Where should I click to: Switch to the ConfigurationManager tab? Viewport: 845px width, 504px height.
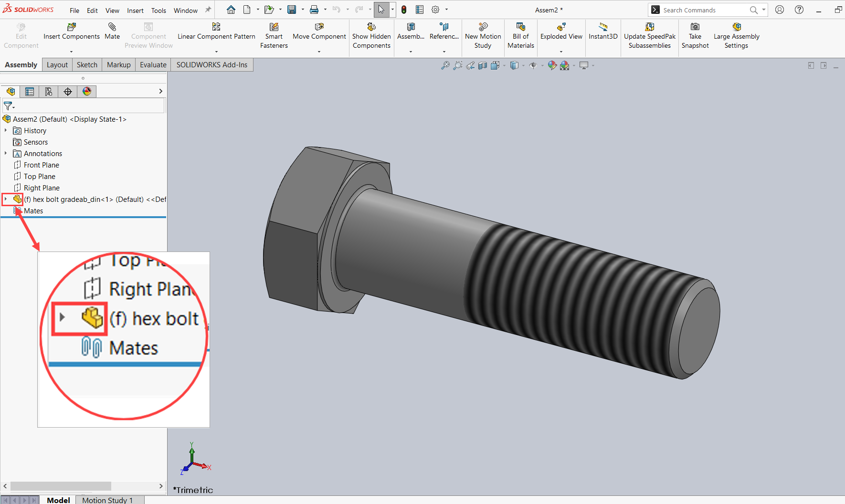tap(49, 91)
